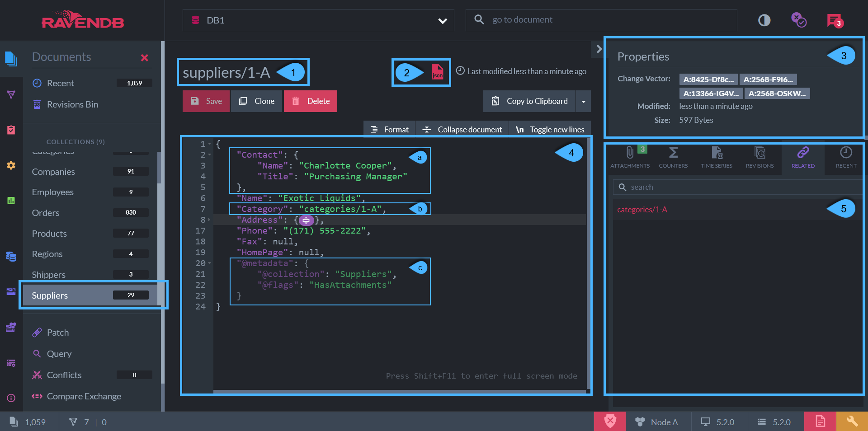Switch to the Time Series tab
Image resolution: width=868 pixels, height=431 pixels.
[x=717, y=157]
